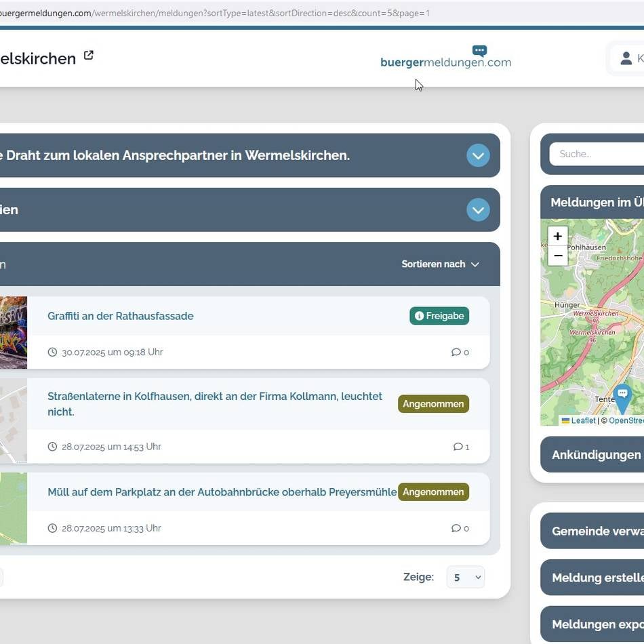Zoom in on the map
The width and height of the screenshot is (644, 644).
click(x=557, y=237)
